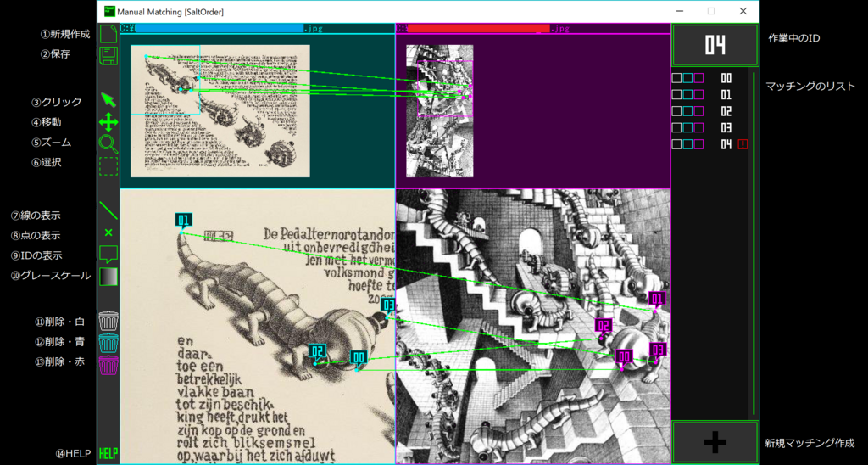Click the white trash can delete icon
The height and width of the screenshot is (465, 868).
tap(108, 321)
